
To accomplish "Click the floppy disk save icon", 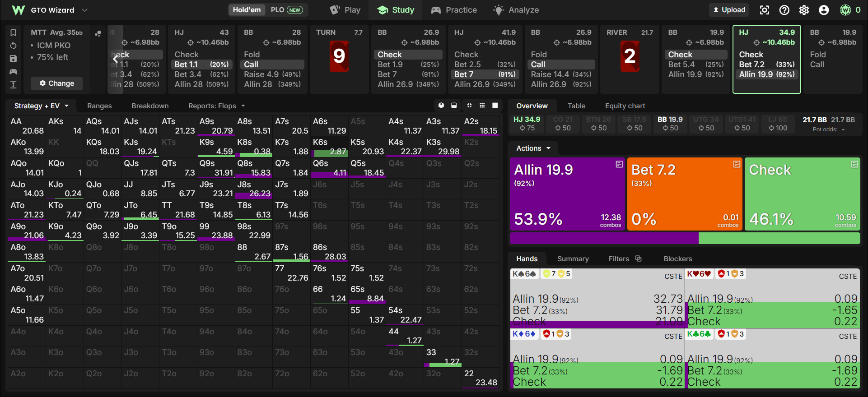I will pyautogui.click(x=13, y=59).
